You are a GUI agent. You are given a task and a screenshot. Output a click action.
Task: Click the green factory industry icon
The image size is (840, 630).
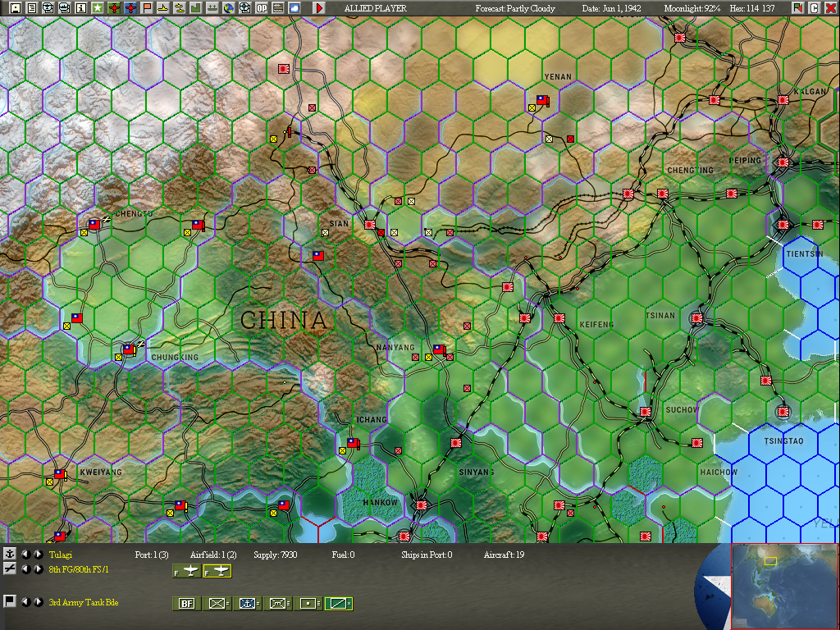195,8
